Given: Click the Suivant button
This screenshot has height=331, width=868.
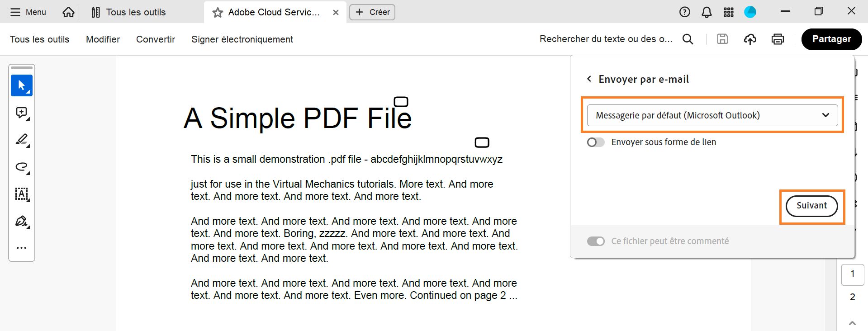Looking at the screenshot, I should pyautogui.click(x=811, y=206).
